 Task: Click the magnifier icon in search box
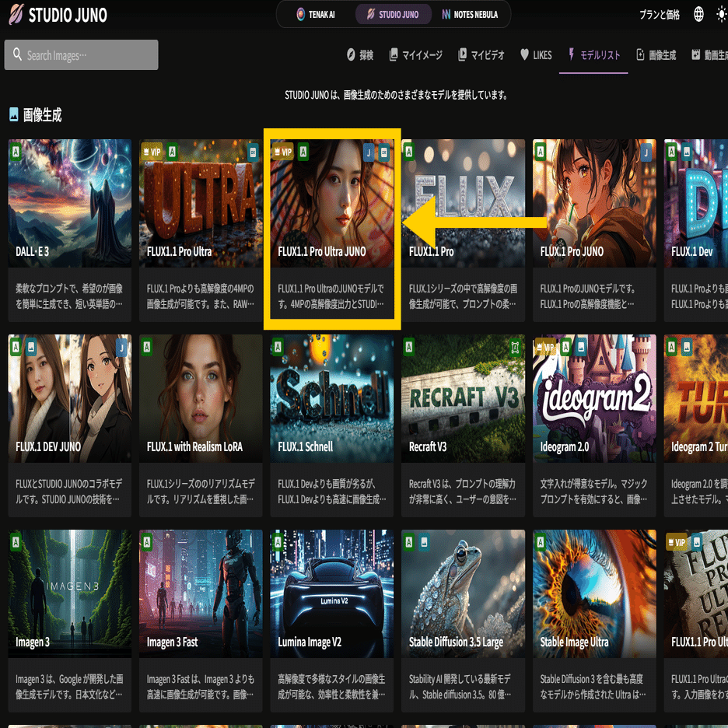[18, 54]
